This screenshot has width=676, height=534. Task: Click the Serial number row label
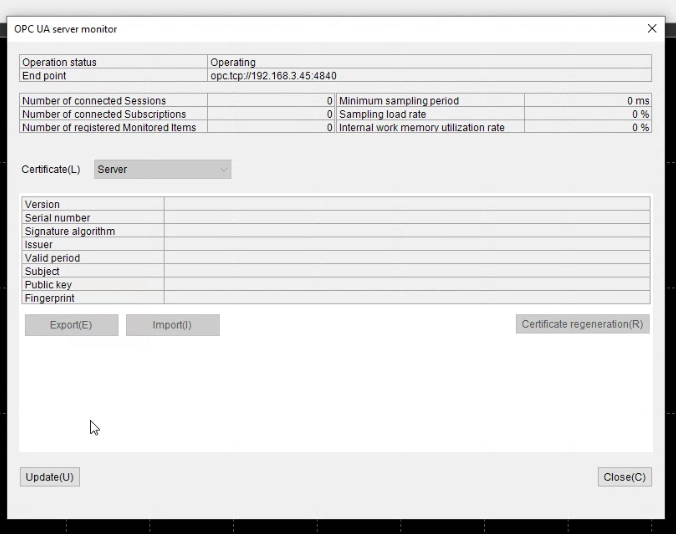(57, 218)
